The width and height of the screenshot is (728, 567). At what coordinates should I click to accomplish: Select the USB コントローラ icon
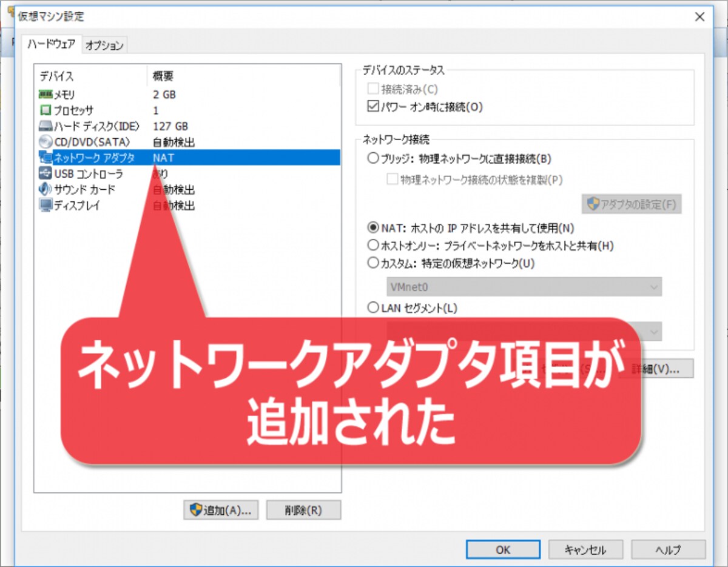(x=45, y=173)
